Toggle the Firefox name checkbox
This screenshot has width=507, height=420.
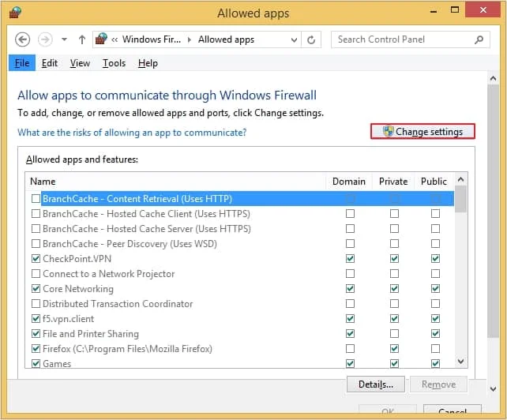(x=36, y=348)
